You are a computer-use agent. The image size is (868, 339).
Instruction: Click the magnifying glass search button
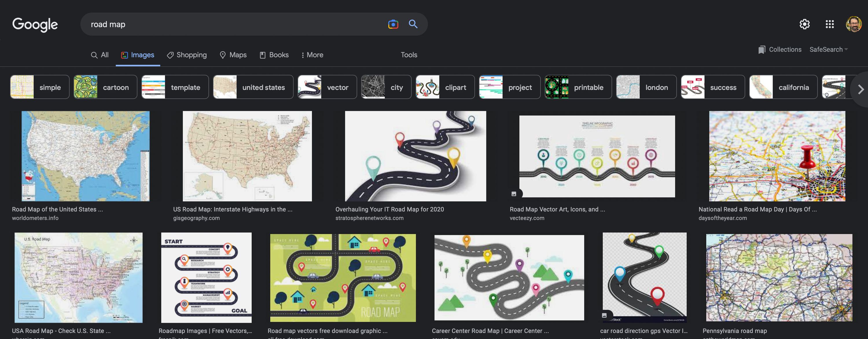click(x=413, y=24)
